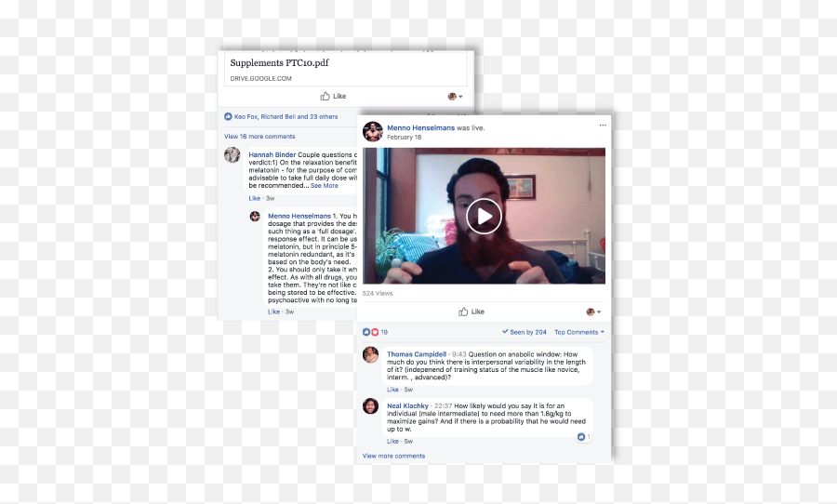
Task: Open Neal Klachky's avatar
Action: pyautogui.click(x=370, y=405)
